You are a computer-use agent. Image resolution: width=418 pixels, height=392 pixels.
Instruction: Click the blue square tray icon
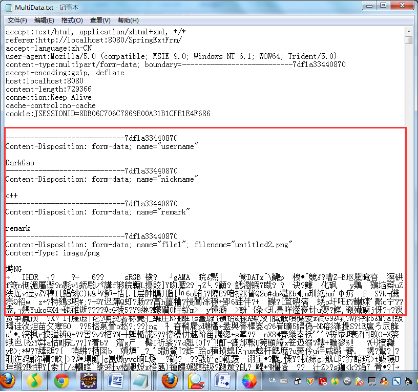coord(397,381)
